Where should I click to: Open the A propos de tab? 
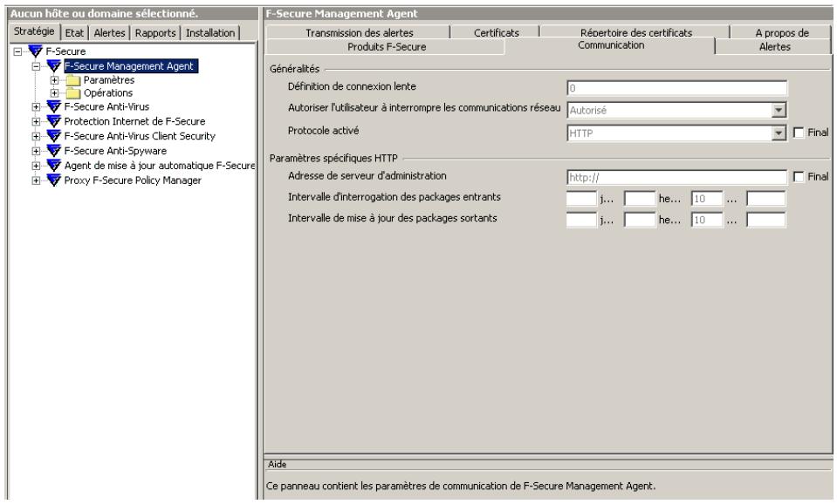(782, 32)
